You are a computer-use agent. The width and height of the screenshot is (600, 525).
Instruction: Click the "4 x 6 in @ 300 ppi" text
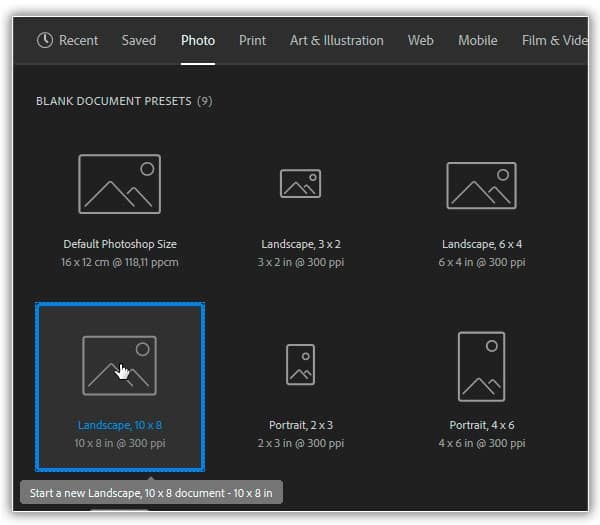(x=482, y=443)
